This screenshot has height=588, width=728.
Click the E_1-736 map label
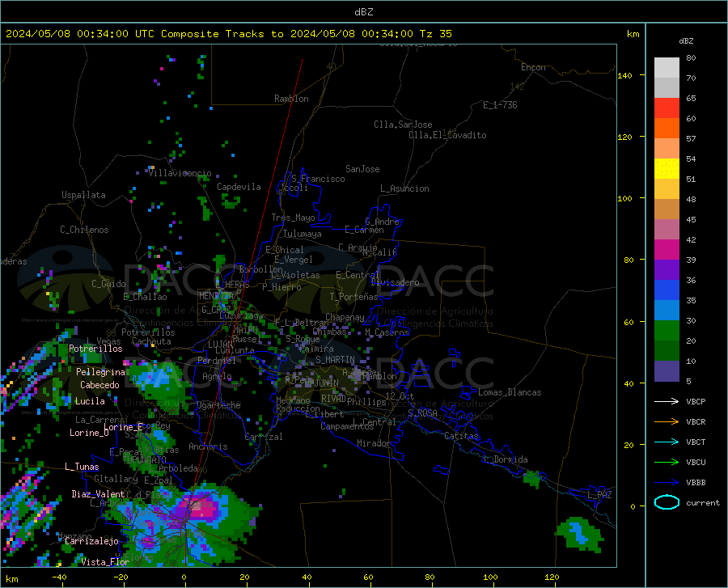[500, 105]
